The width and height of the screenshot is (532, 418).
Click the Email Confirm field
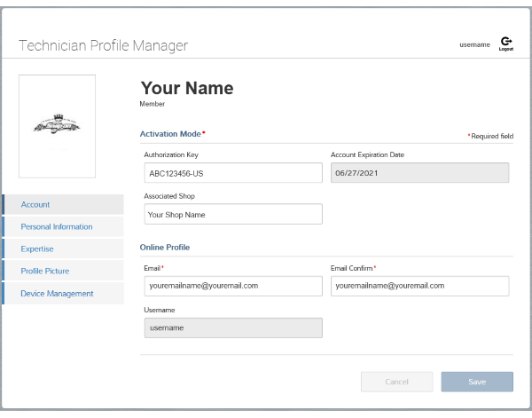click(x=419, y=286)
